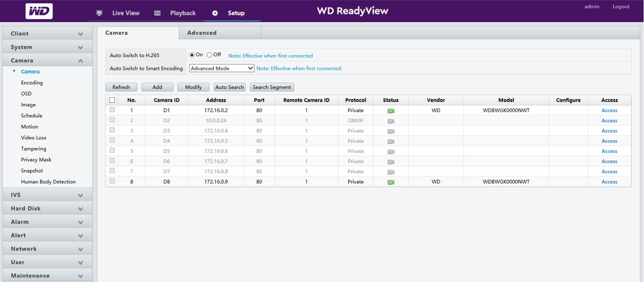Expand the Maintenance section
Image resolution: width=644 pixels, height=282 pixels.
click(x=48, y=276)
